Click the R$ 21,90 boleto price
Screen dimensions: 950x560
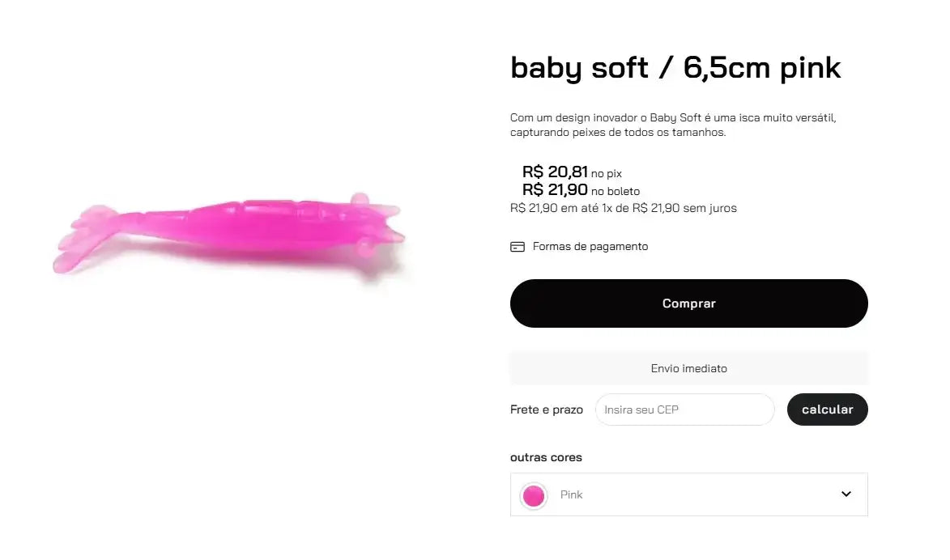pos(555,190)
